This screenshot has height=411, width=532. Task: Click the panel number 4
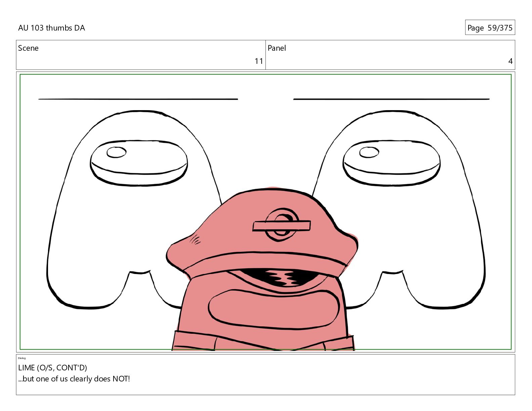pyautogui.click(x=510, y=61)
